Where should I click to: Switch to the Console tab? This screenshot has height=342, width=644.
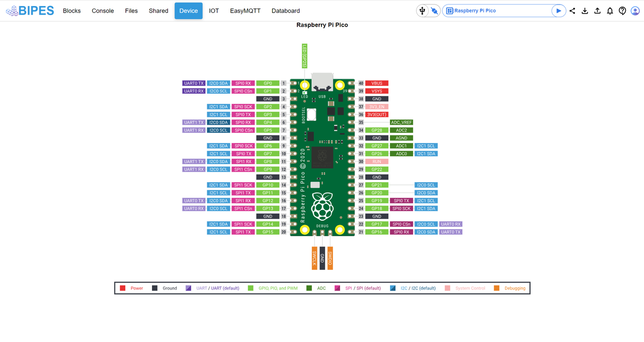[103, 11]
